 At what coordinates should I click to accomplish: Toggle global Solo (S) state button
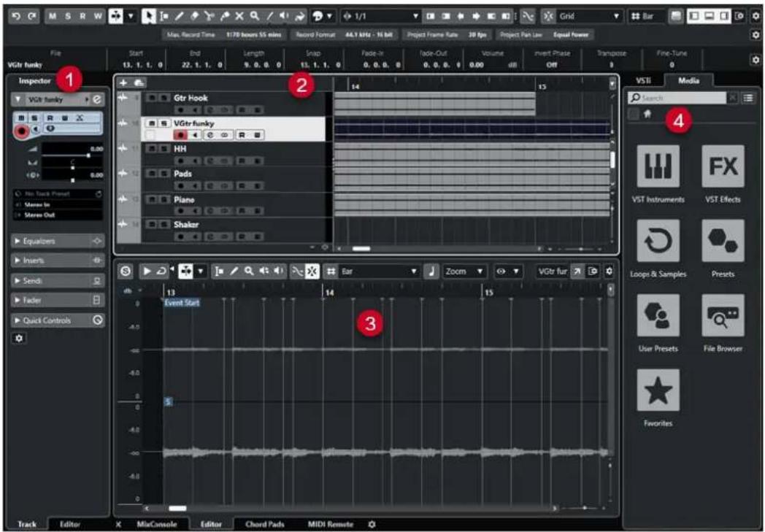click(x=67, y=16)
